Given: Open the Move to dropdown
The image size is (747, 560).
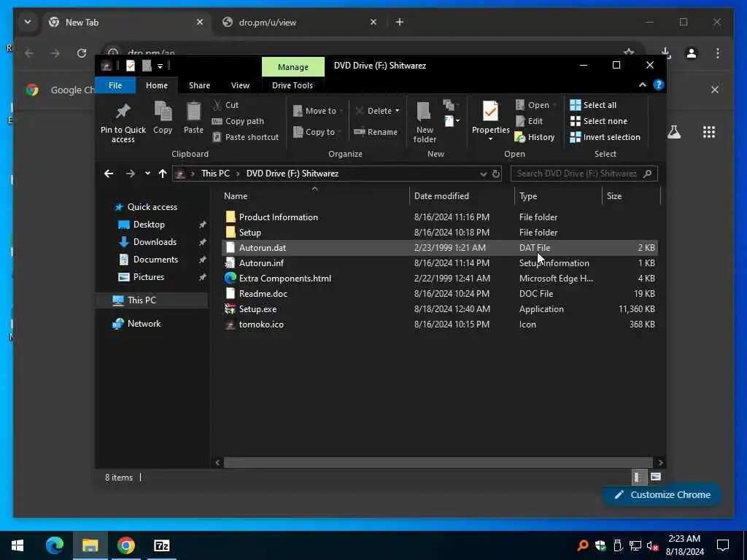Looking at the screenshot, I should coord(318,111).
